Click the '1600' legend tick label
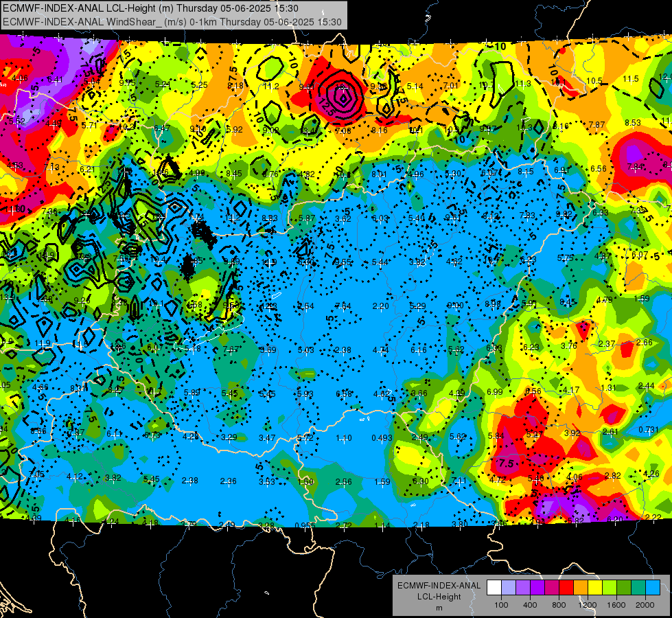Image resolution: width=672 pixels, height=618 pixels. pyautogui.click(x=616, y=605)
